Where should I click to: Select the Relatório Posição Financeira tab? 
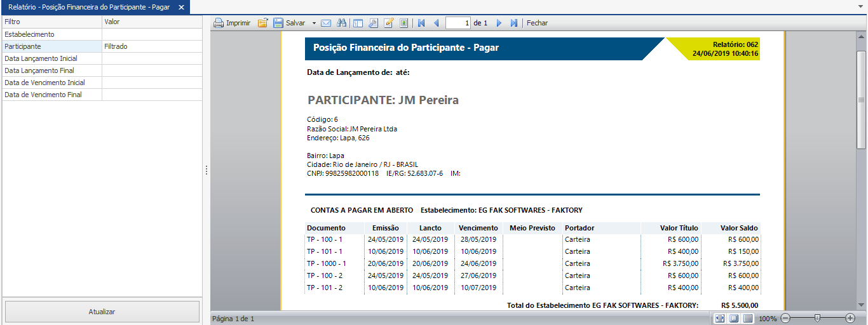pyautogui.click(x=88, y=7)
